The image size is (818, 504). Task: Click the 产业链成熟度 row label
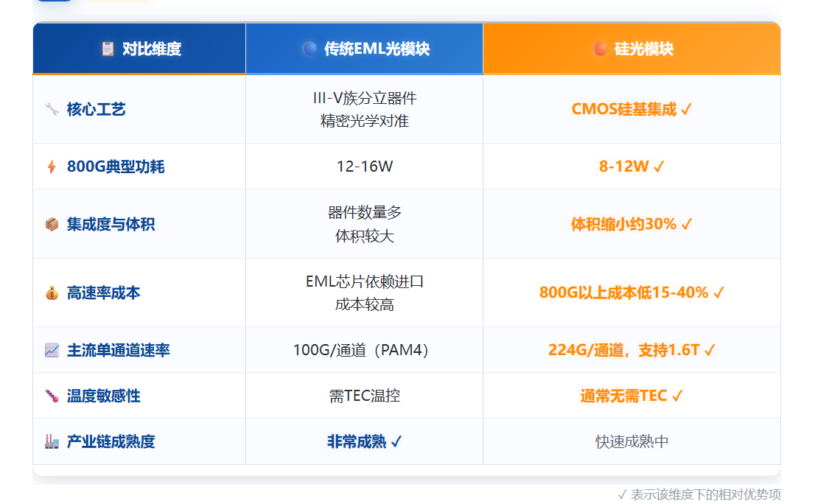pos(111,442)
